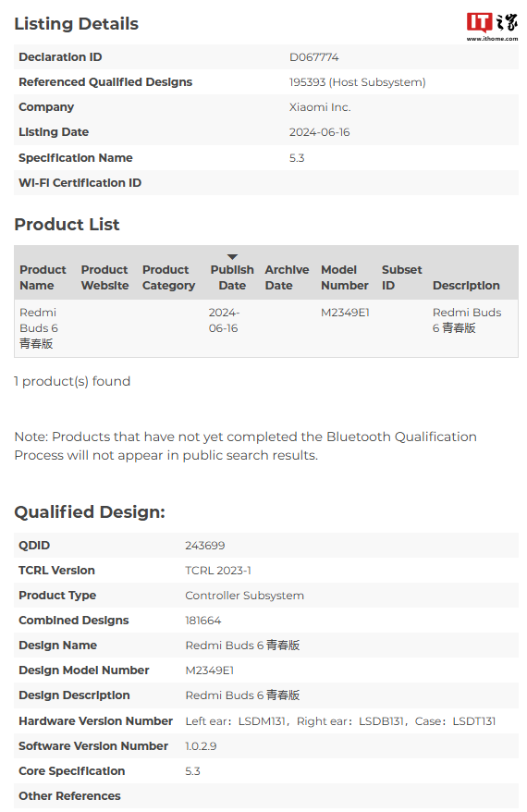The image size is (527, 812).
Task: Click the Hardware Version Number value text
Action: [x=340, y=720]
